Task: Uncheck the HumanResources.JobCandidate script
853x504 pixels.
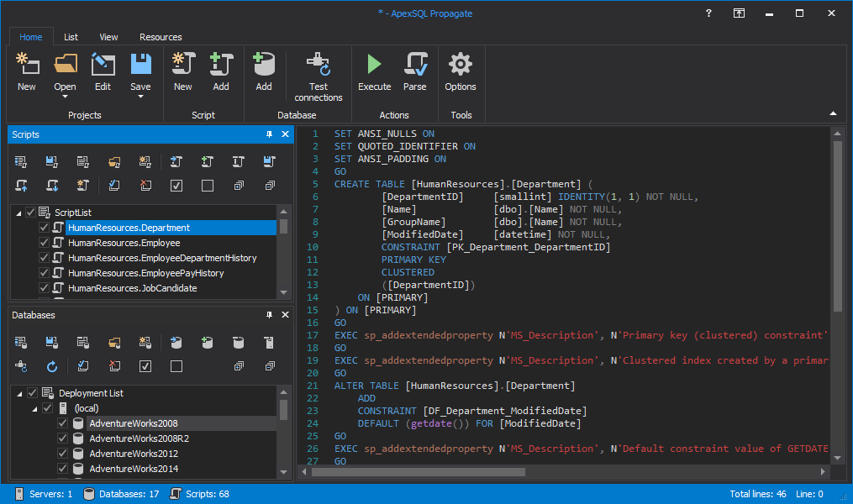Action: click(44, 287)
